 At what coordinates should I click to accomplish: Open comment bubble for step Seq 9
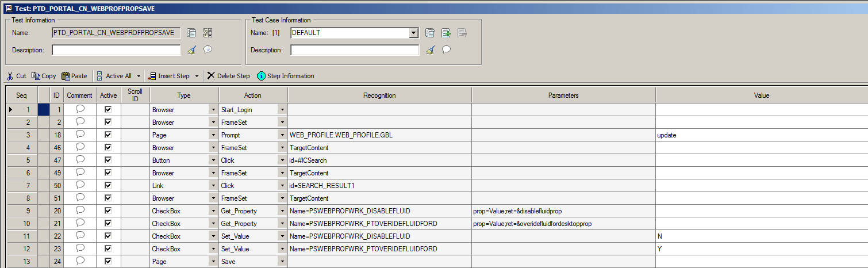pos(80,210)
